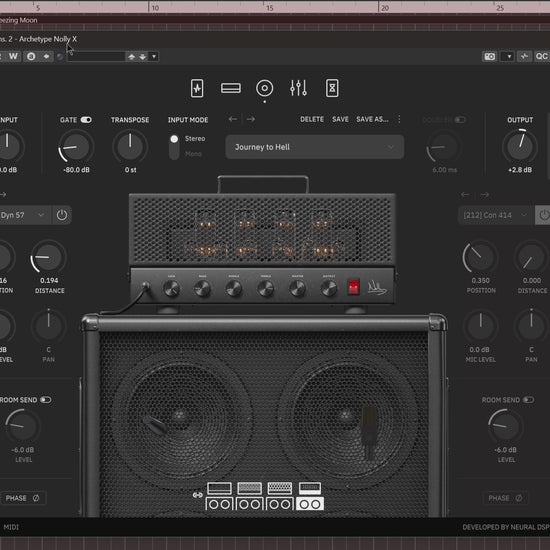The width and height of the screenshot is (550, 550).
Task: Select next mic for left cab
Action: click(x=3, y=194)
